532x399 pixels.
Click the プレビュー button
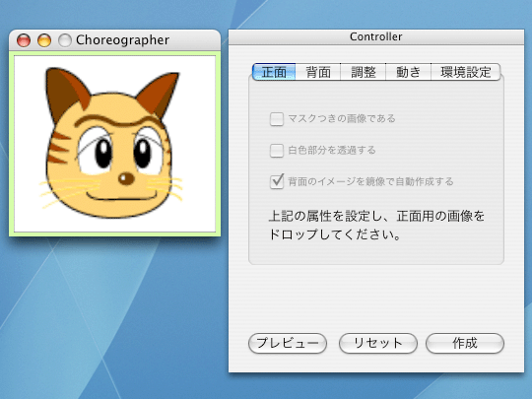tap(288, 343)
